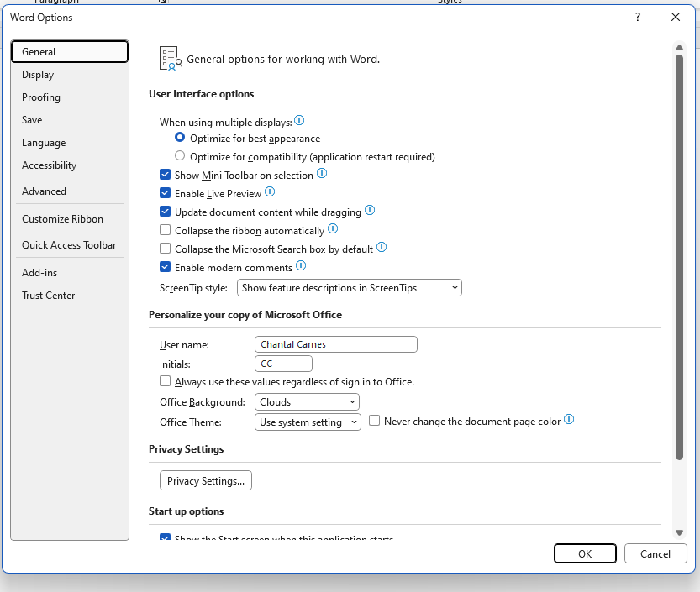Click the Initials field
Viewport: 700px width, 592px height.
(283, 364)
